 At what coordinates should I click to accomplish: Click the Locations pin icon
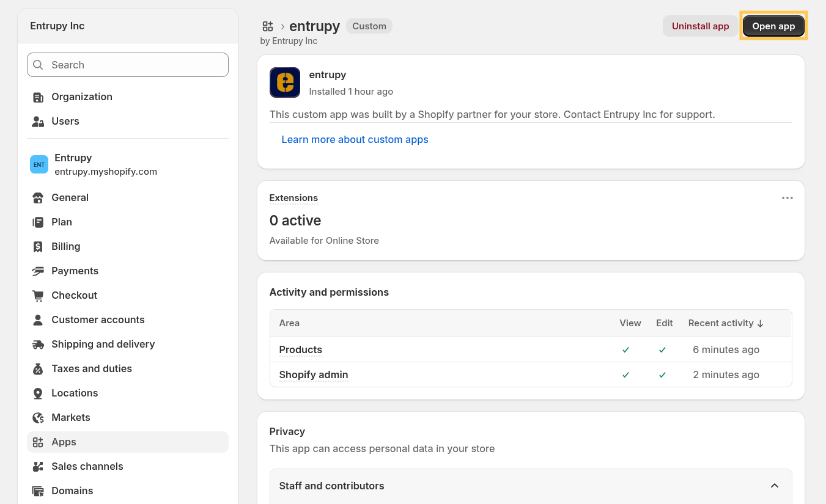click(x=38, y=393)
